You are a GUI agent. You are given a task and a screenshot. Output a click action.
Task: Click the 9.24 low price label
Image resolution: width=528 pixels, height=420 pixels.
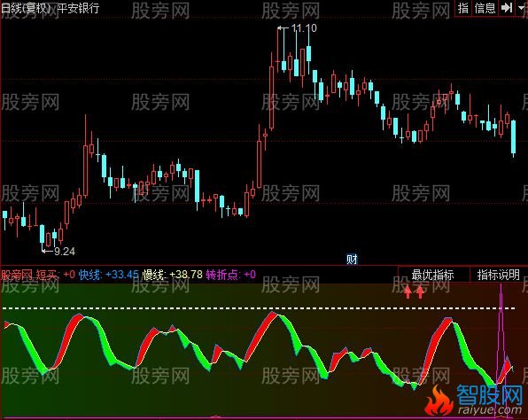pyautogui.click(x=65, y=252)
